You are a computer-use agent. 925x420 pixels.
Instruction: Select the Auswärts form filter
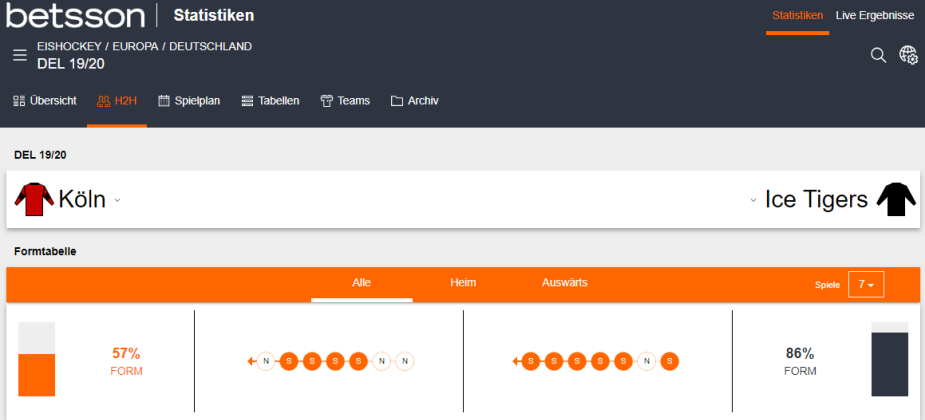pyautogui.click(x=565, y=283)
